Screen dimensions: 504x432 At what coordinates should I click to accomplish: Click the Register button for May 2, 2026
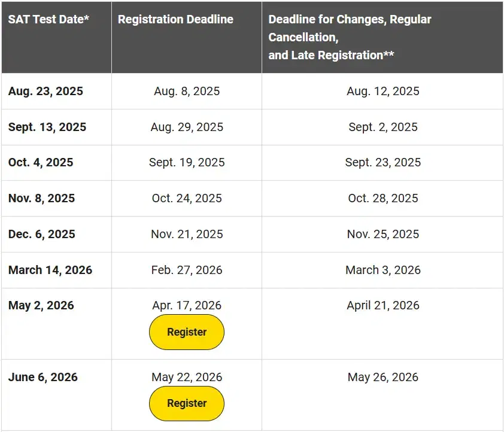pos(186,332)
